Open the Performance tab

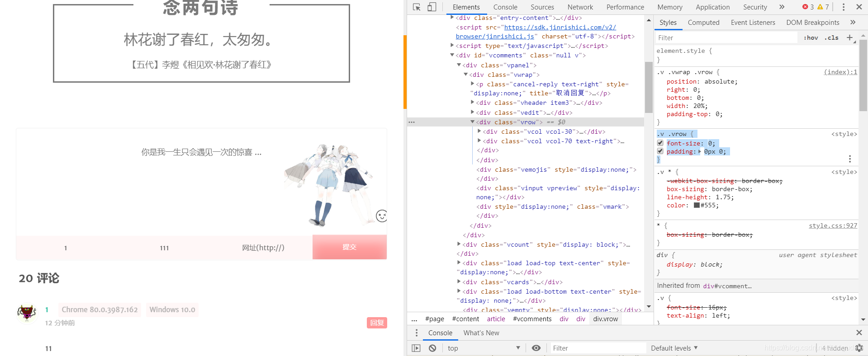tap(625, 7)
